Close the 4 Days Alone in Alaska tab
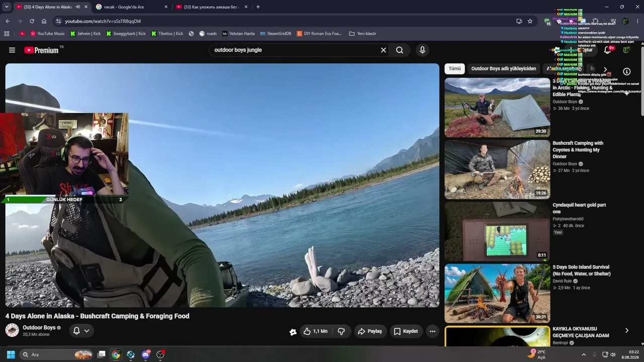This screenshot has height=362, width=644. (x=86, y=7)
